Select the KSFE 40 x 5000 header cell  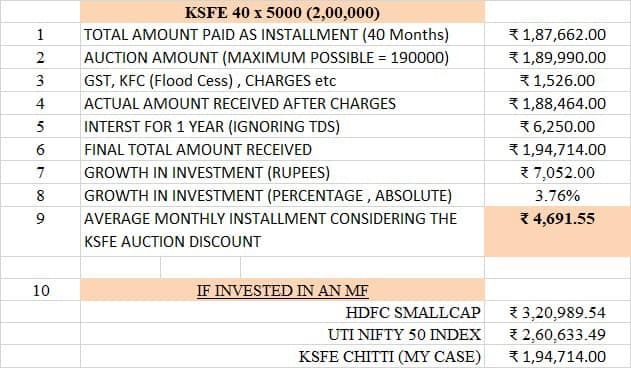(283, 12)
